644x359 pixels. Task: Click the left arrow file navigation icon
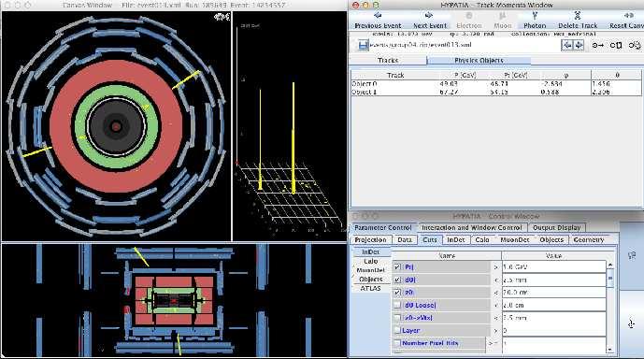point(567,45)
